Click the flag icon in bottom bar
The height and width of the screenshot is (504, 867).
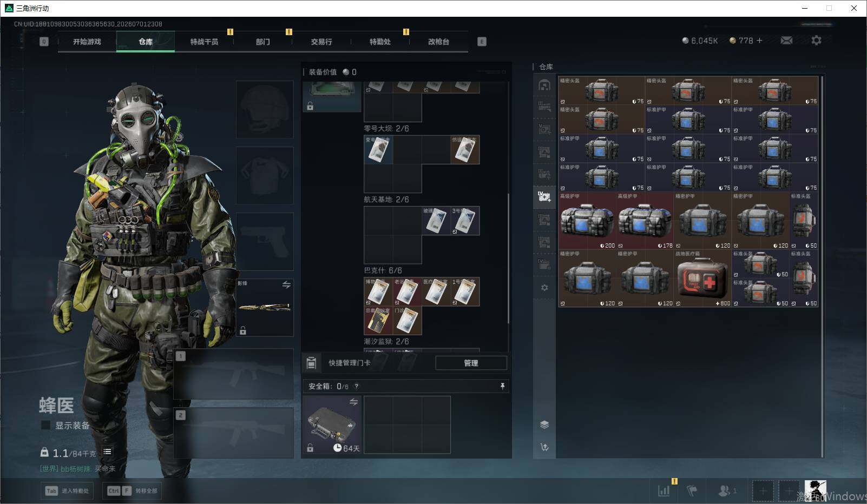tap(692, 490)
